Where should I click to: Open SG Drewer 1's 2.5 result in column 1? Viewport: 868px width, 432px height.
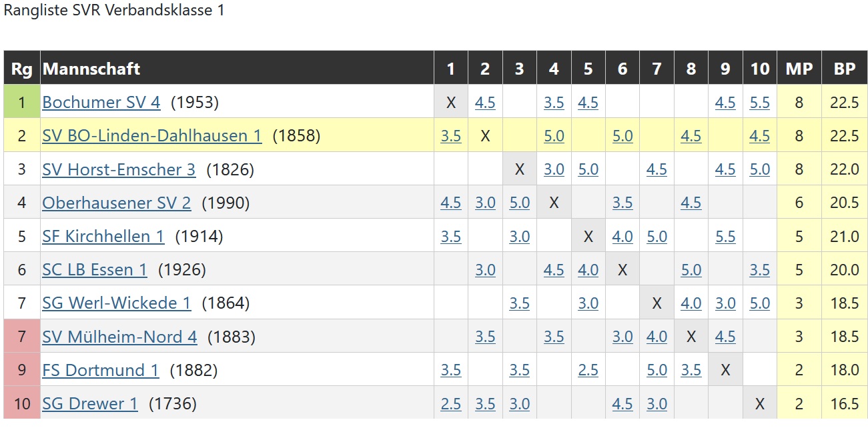[450, 403]
